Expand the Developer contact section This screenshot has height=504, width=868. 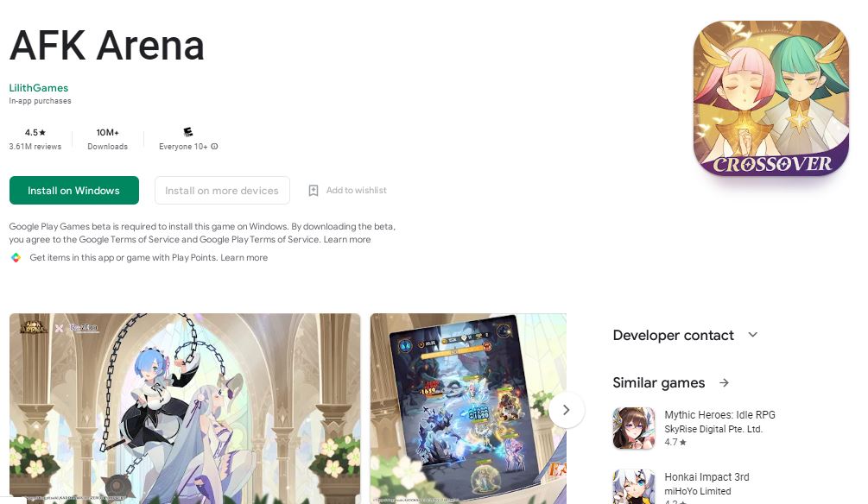pyautogui.click(x=753, y=335)
